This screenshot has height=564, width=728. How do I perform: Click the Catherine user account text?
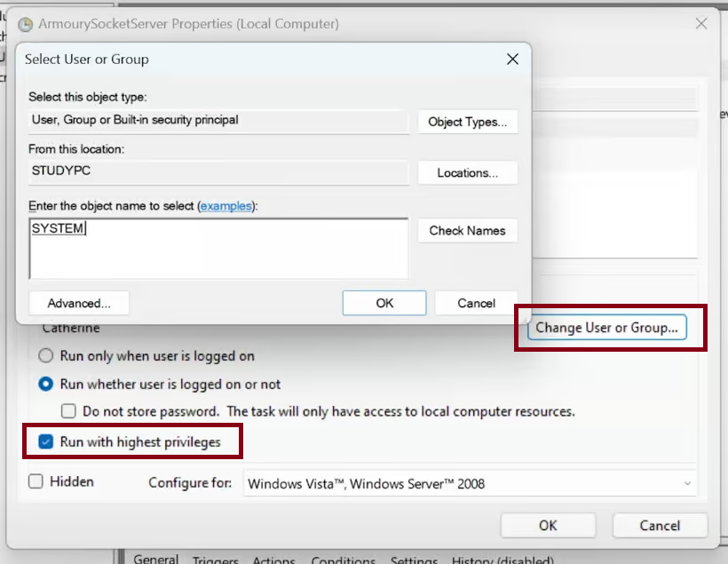coord(71,328)
